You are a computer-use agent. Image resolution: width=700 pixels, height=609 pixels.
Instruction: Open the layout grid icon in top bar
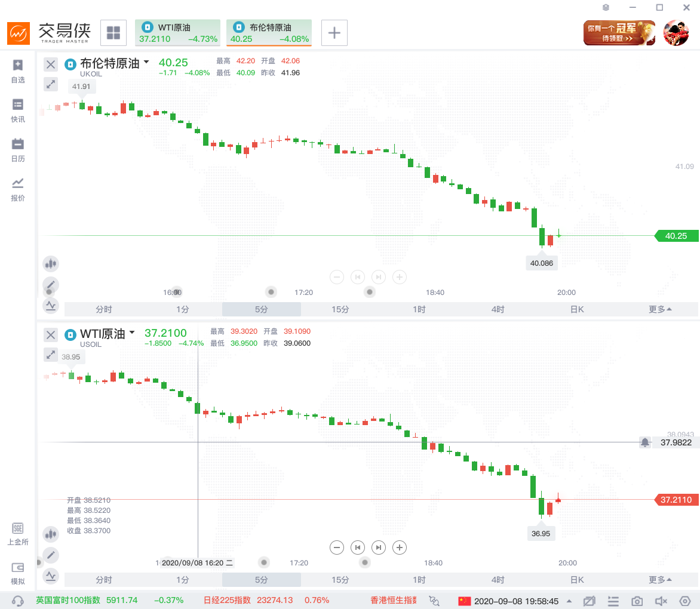pos(113,32)
